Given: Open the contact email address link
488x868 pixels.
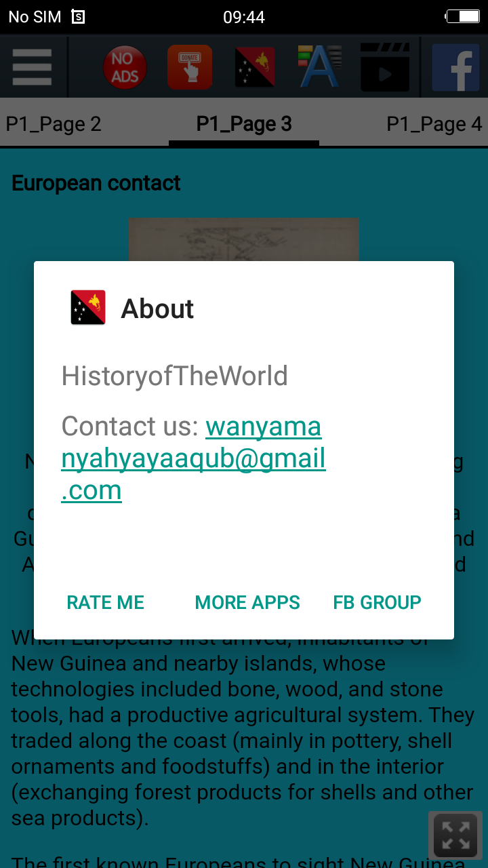Looking at the screenshot, I should (x=194, y=458).
